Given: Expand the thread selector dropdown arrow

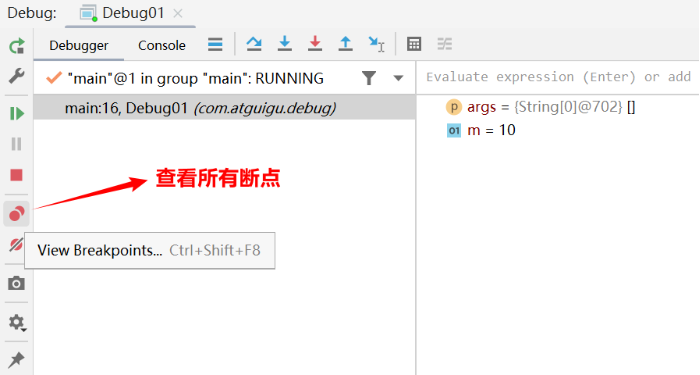Looking at the screenshot, I should coord(398,79).
